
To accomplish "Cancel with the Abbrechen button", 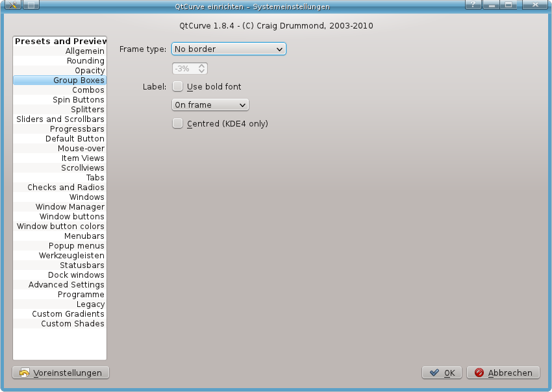I will click(503, 373).
